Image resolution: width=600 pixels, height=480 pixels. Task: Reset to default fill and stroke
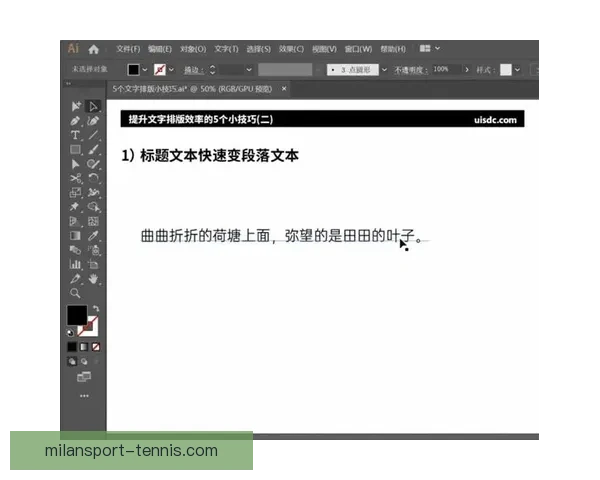point(70,333)
